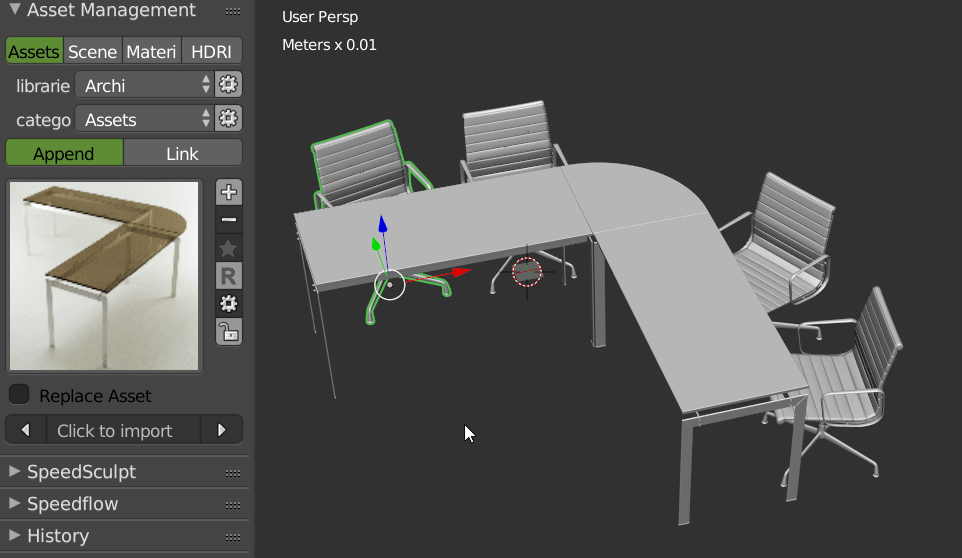
Task: Click the catego label text
Action: click(44, 120)
